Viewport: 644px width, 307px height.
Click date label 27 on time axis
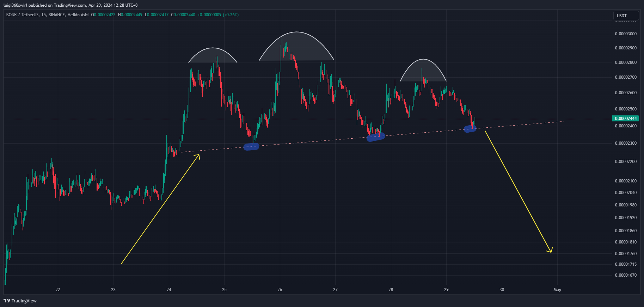point(335,290)
